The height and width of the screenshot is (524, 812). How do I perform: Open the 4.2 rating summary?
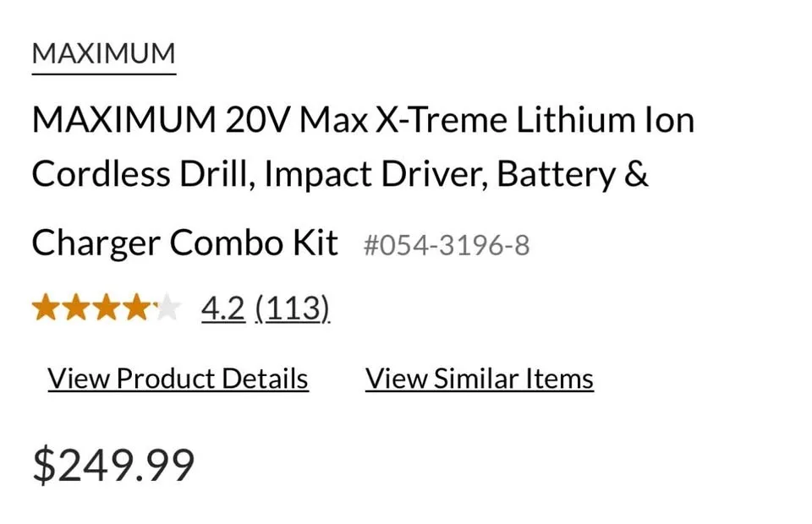222,308
